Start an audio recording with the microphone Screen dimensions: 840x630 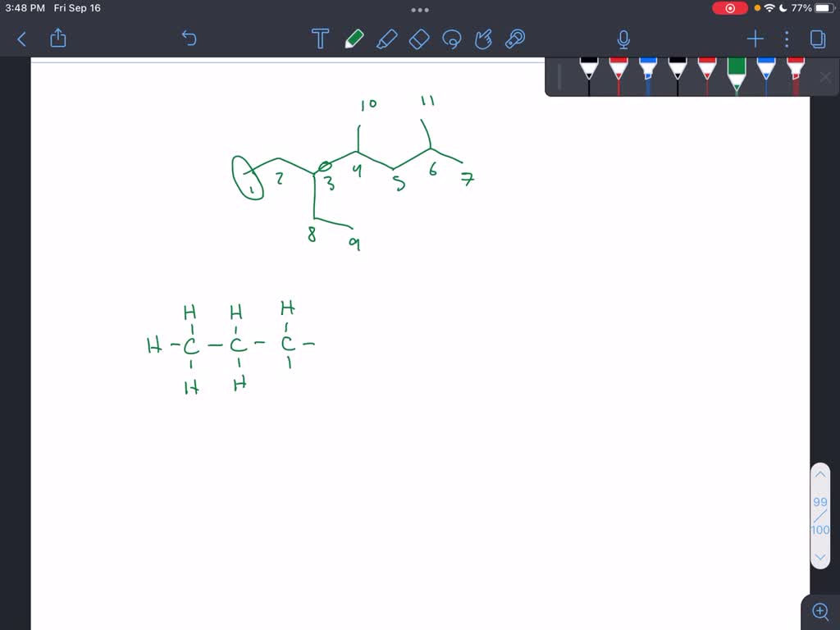point(623,39)
